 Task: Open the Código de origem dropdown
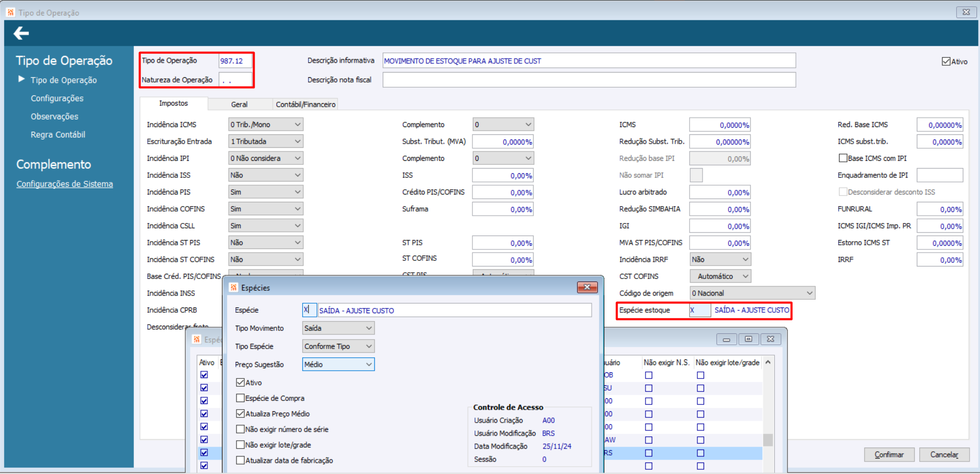coord(752,293)
